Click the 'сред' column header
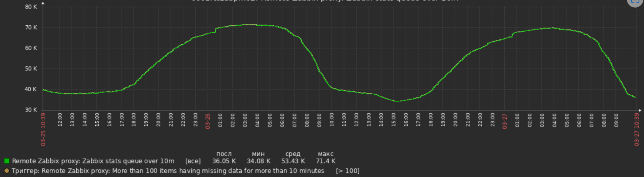 293,154
